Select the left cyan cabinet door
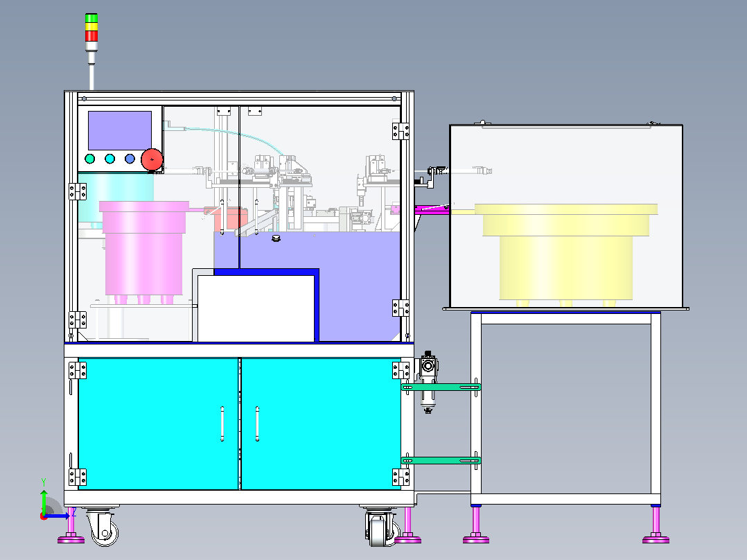 pyautogui.click(x=158, y=423)
